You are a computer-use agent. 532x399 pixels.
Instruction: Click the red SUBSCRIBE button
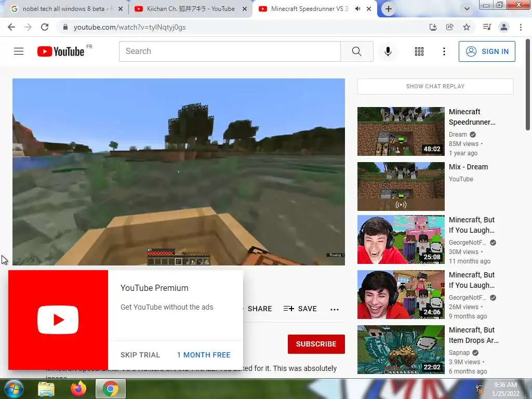click(316, 344)
